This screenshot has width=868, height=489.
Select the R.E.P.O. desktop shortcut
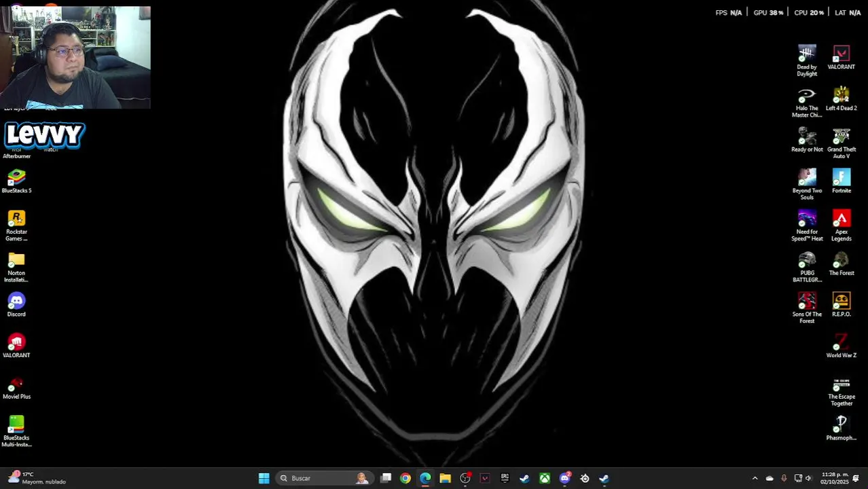pyautogui.click(x=842, y=304)
